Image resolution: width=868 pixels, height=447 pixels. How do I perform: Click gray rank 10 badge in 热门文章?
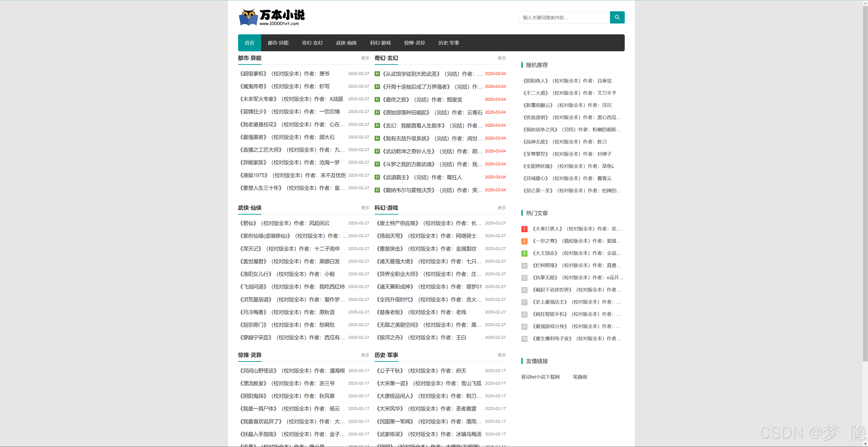524,339
